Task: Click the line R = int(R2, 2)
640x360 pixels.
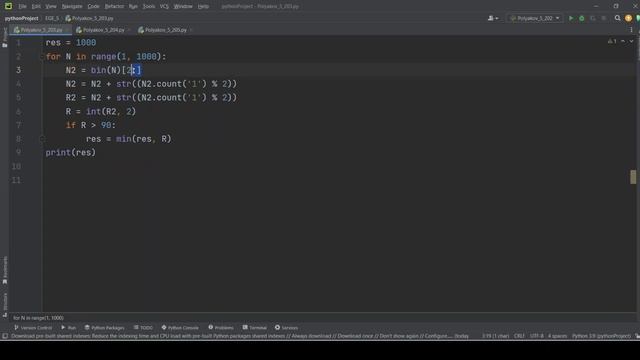Action: (100, 111)
